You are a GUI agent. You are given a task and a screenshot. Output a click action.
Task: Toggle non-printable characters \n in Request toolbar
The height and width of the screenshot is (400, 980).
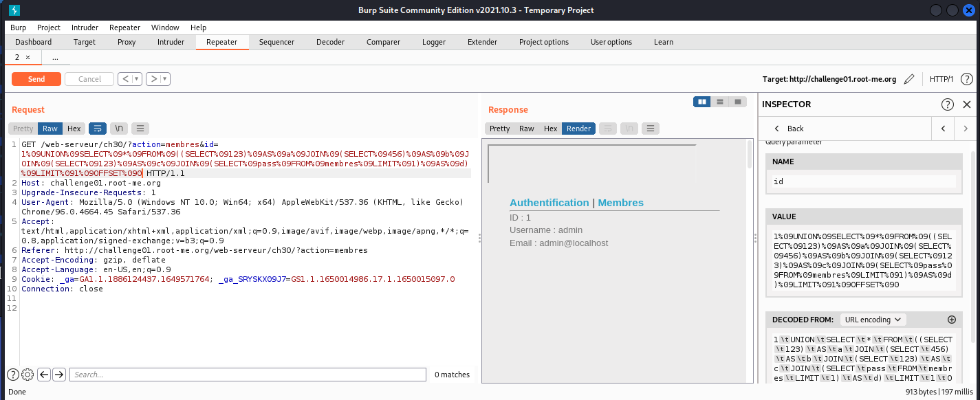click(x=119, y=129)
